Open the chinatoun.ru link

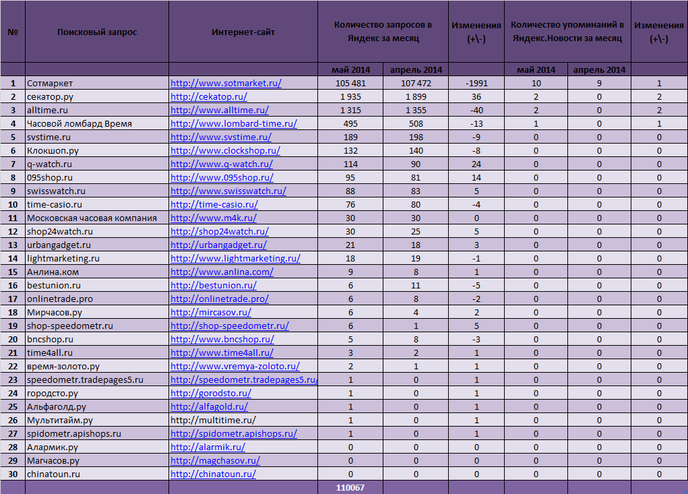pos(213,475)
